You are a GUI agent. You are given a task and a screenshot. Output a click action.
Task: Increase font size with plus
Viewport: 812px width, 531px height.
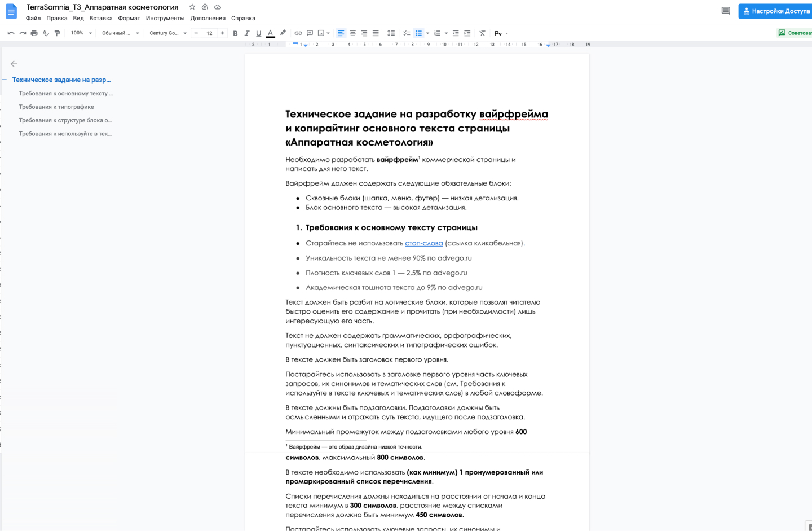pyautogui.click(x=223, y=33)
